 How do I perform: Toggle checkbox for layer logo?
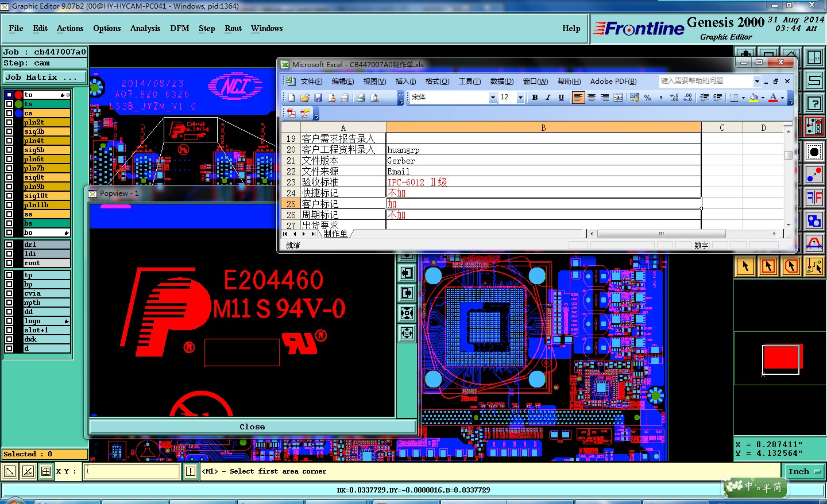9,321
